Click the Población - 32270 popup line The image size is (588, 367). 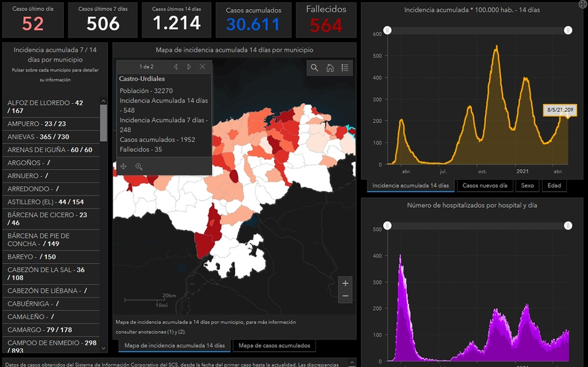pyautogui.click(x=146, y=91)
